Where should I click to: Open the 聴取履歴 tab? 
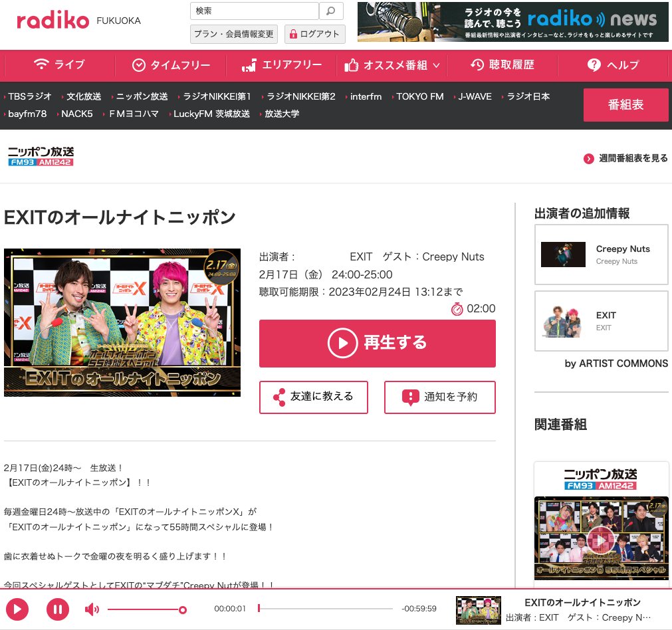click(503, 64)
